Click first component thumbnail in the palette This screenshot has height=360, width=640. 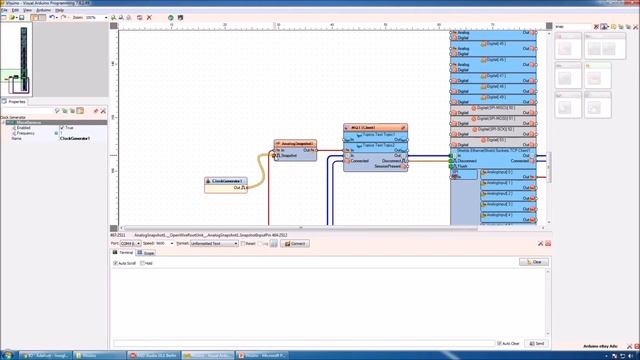(x=568, y=46)
